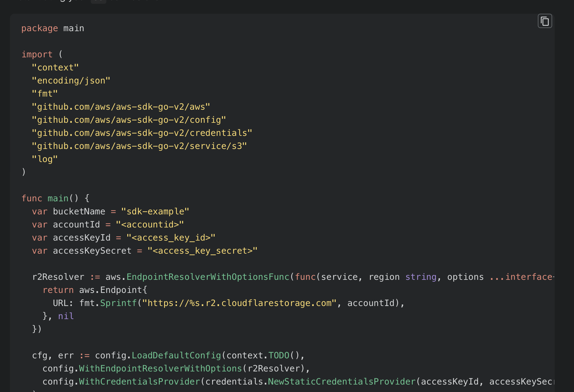
Task: Click the aws-sdk-go-v2/aws import path
Action: tap(121, 107)
